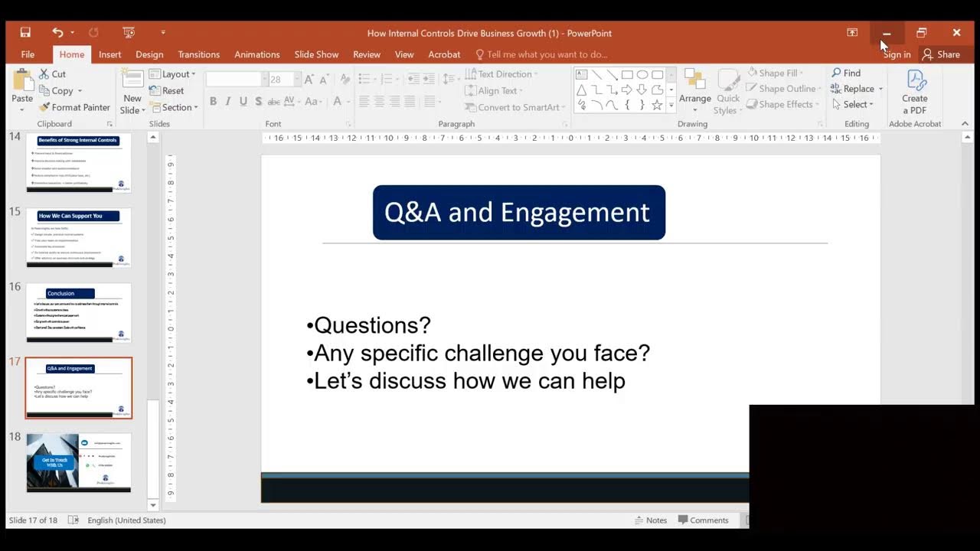Click the Sign in link
980x551 pixels.
coord(897,54)
